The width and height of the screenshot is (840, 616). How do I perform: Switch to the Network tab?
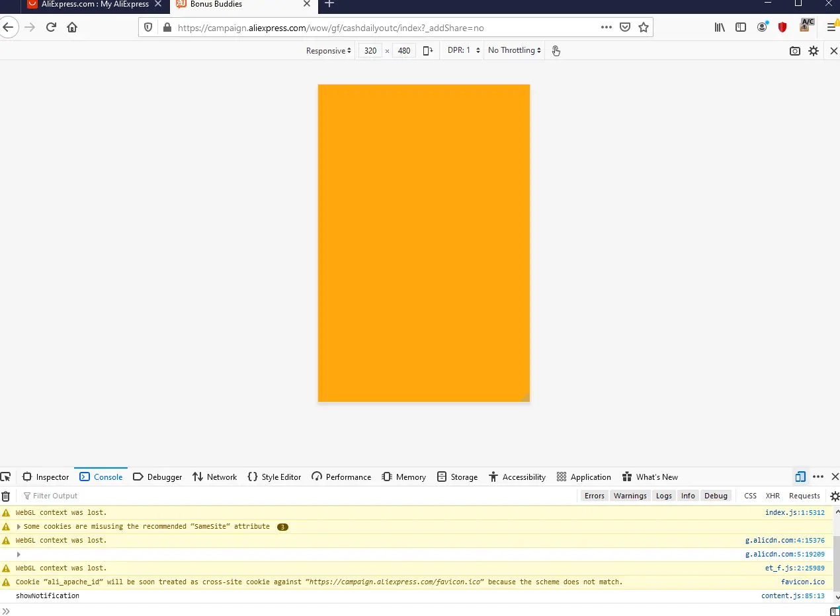tap(214, 477)
